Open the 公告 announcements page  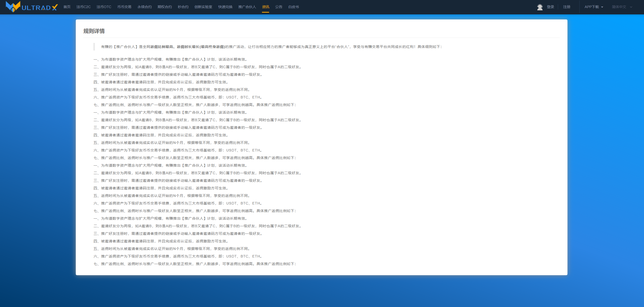[x=278, y=7]
